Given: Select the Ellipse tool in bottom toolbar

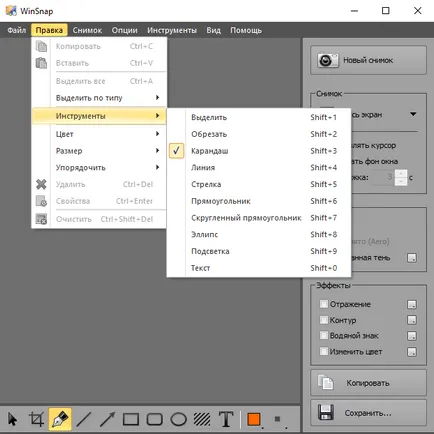Looking at the screenshot, I should (x=179, y=419).
